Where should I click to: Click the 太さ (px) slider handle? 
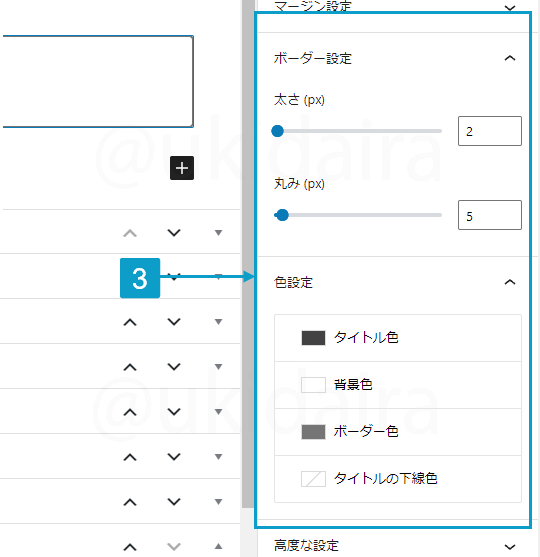click(x=277, y=131)
